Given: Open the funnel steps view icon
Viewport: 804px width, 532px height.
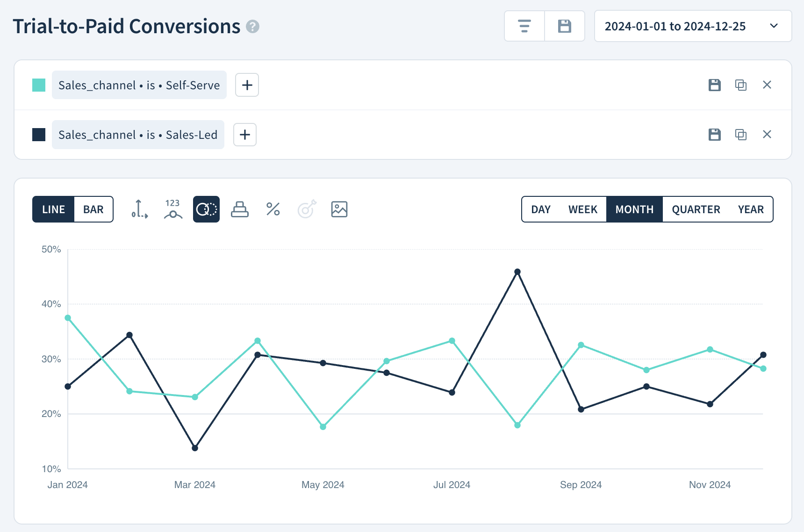Looking at the screenshot, I should 240,209.
